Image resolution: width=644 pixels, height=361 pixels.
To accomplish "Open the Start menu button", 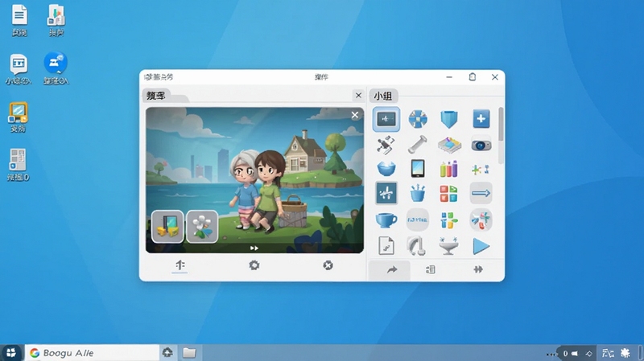I will tap(11, 353).
